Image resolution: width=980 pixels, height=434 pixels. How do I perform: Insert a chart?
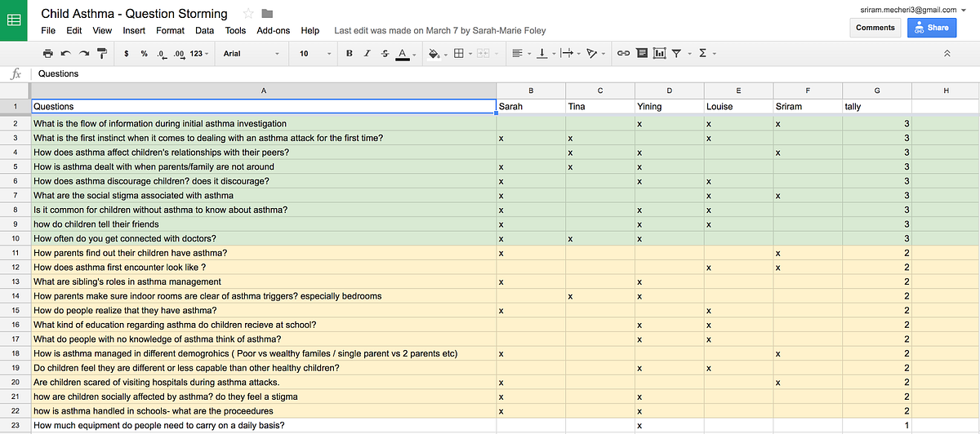(x=660, y=53)
